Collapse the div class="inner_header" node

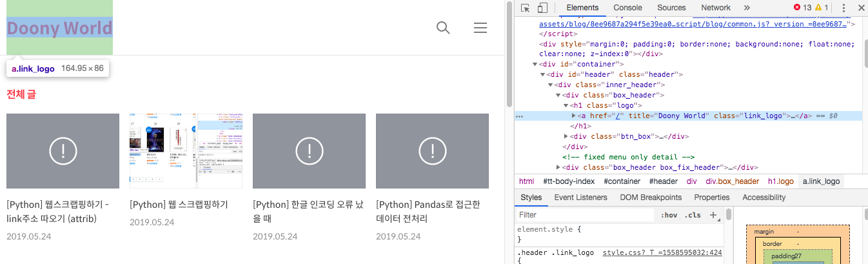coord(550,85)
